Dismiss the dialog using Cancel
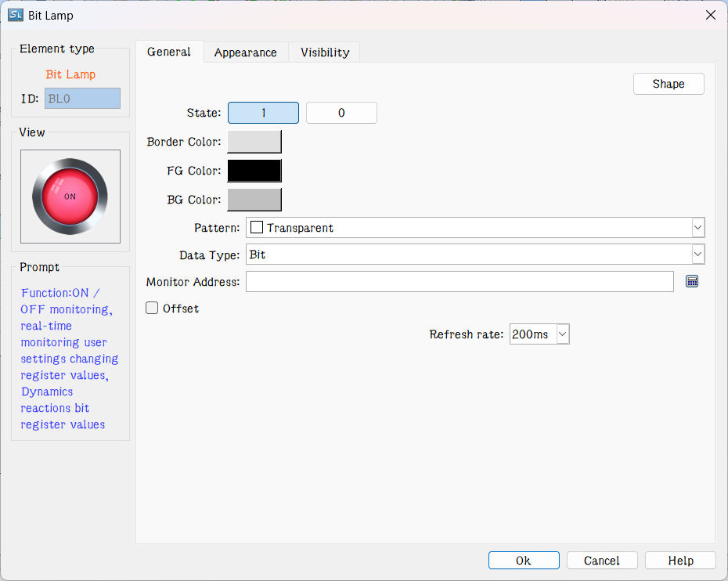 pyautogui.click(x=601, y=560)
